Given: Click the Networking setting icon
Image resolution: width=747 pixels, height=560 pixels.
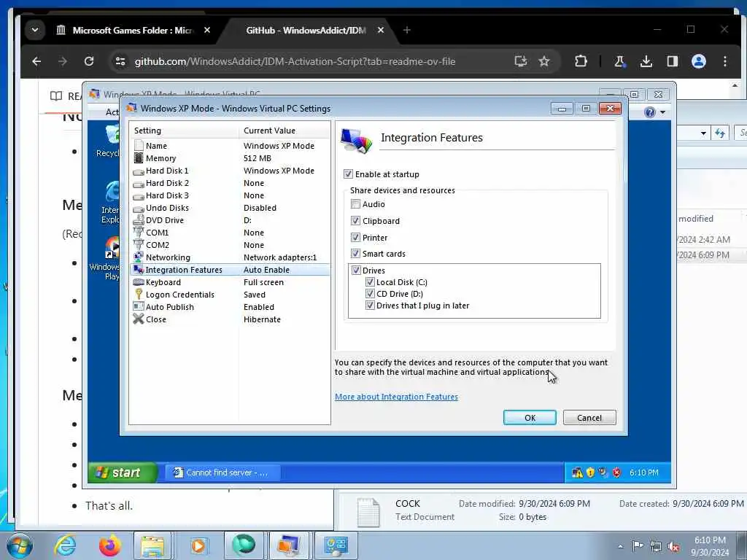Looking at the screenshot, I should [x=138, y=257].
